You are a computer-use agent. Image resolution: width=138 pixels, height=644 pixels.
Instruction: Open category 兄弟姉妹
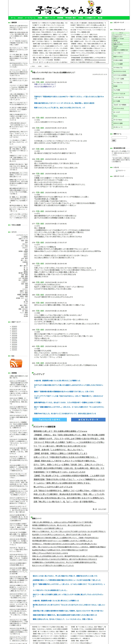coord(25,262)
